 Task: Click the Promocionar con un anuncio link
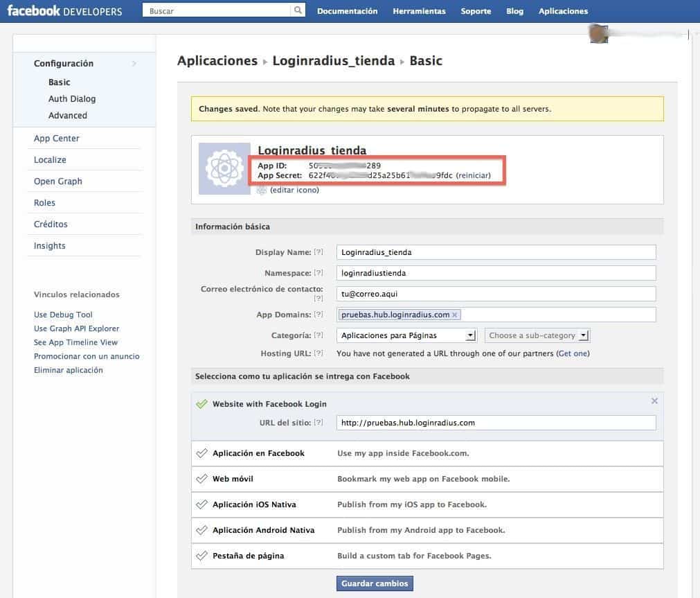(87, 356)
